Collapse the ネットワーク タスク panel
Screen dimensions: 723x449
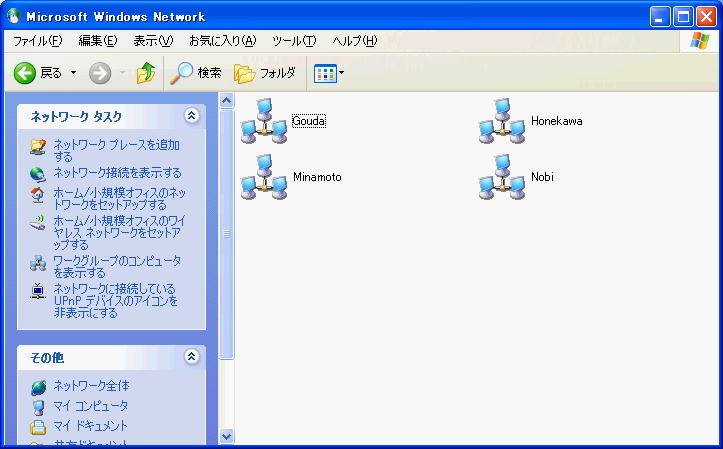(192, 116)
